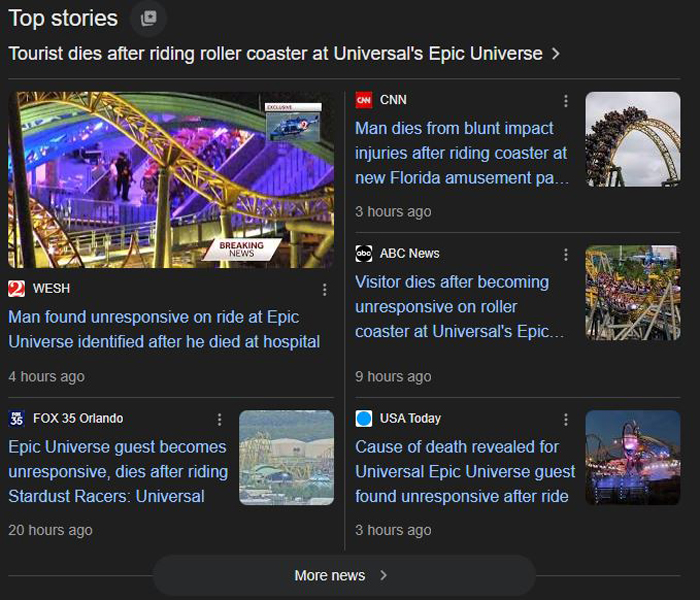Open the chevron after the Tourist dies headline
This screenshot has width=700, height=600.
pyautogui.click(x=556, y=54)
